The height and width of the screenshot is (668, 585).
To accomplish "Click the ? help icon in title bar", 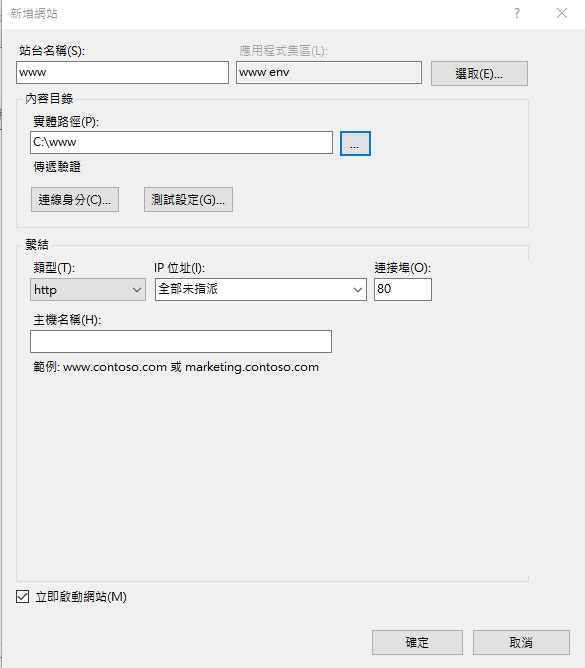I will click(517, 13).
